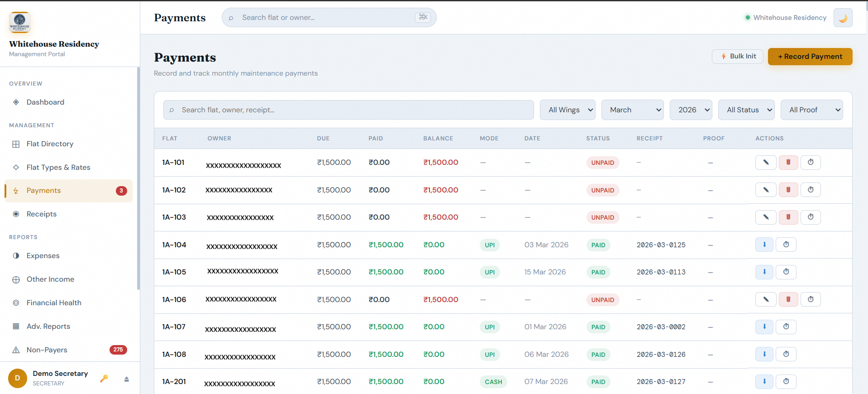
Task: Click the key icon beside Demo Secretary
Action: tap(104, 379)
